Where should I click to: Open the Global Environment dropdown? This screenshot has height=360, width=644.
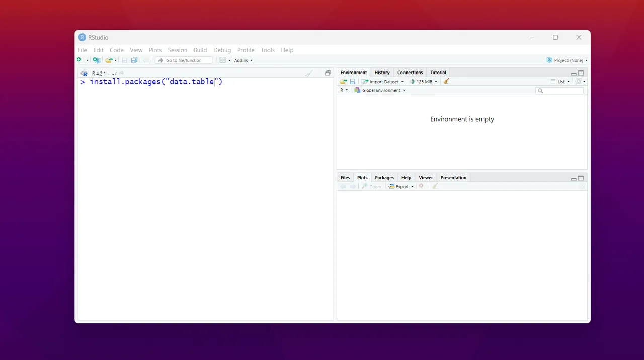(380, 90)
